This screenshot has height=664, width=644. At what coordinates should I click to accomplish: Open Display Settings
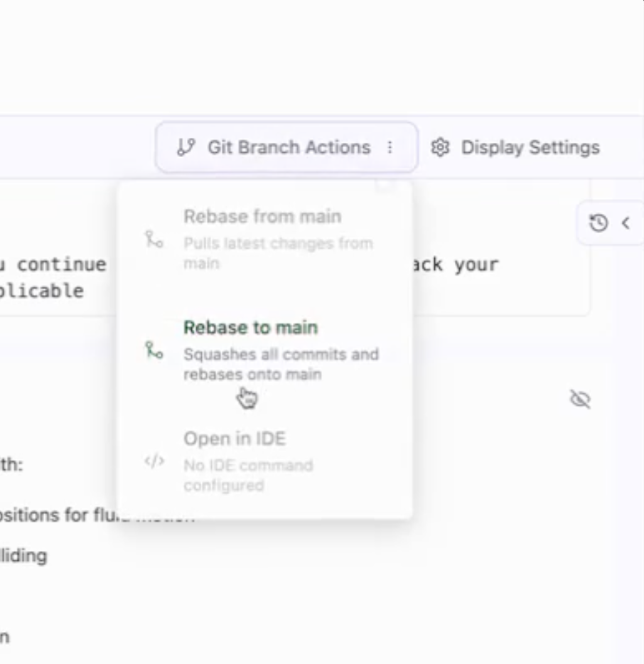click(x=530, y=147)
